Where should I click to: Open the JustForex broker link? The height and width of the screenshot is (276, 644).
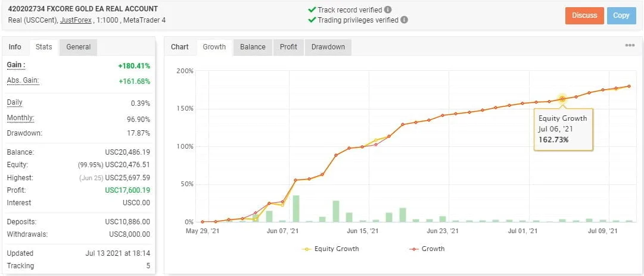[71, 21]
